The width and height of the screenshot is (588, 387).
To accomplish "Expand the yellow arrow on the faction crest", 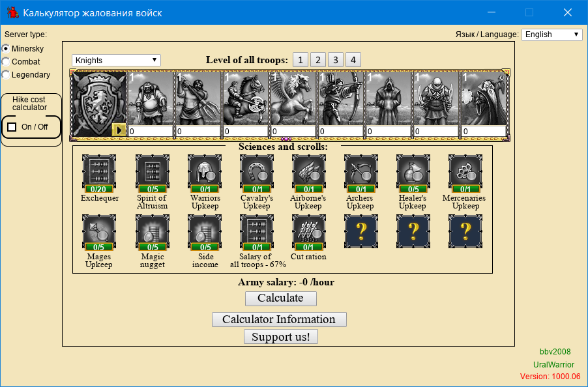I will click(119, 130).
